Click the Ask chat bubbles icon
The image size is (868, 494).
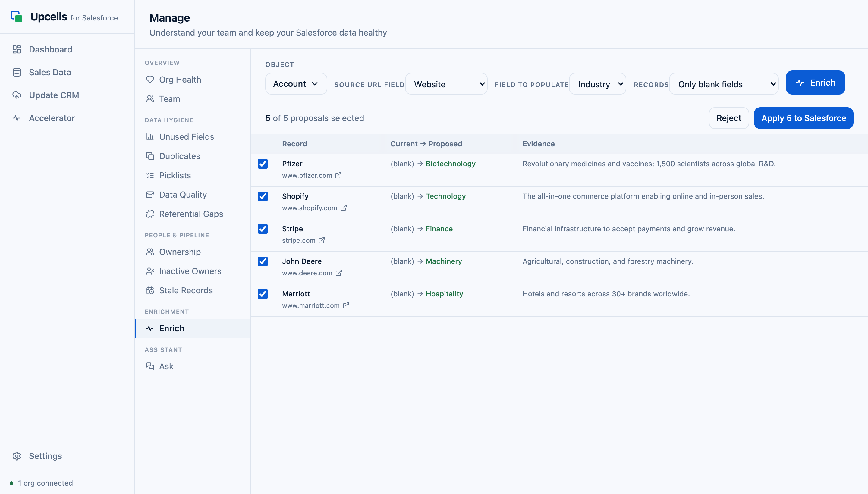(150, 366)
